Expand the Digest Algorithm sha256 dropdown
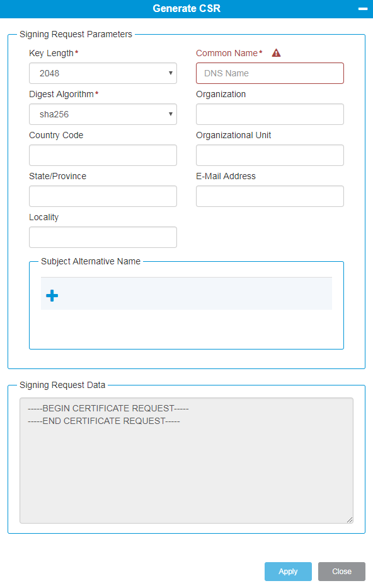The image size is (373, 588). pyautogui.click(x=103, y=114)
